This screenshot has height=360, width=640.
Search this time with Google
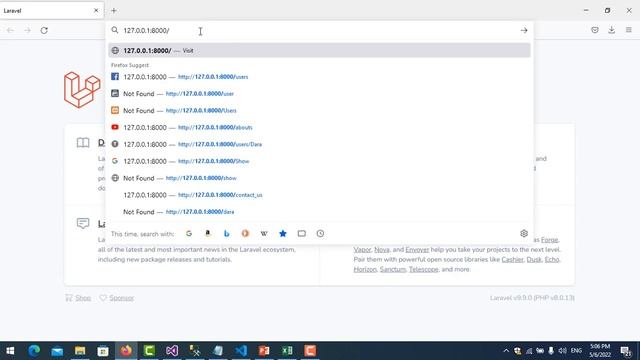189,233
